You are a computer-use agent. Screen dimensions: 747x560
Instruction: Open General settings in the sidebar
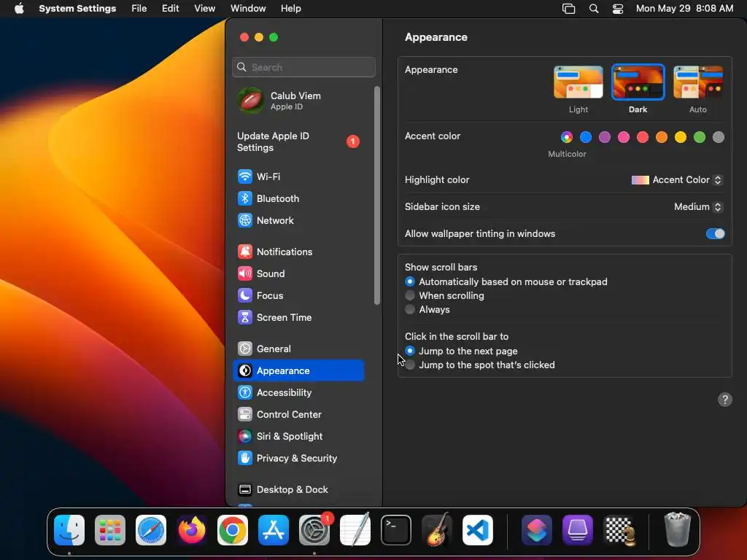pos(298,349)
